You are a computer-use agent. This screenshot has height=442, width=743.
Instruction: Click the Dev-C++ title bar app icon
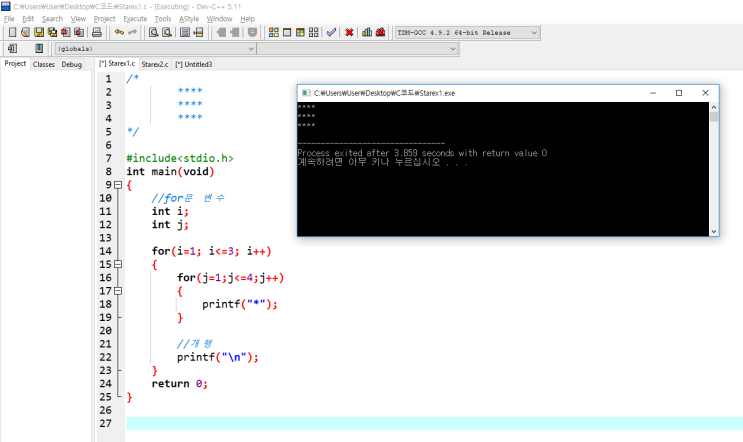click(6, 6)
